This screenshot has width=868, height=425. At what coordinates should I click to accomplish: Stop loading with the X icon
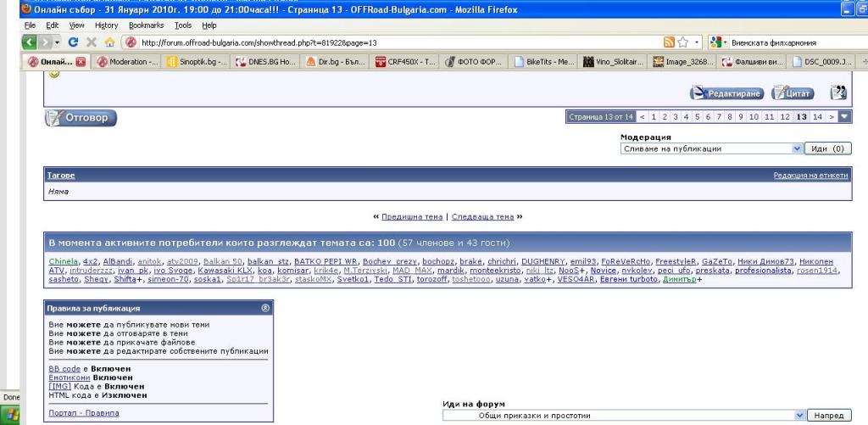click(x=92, y=42)
